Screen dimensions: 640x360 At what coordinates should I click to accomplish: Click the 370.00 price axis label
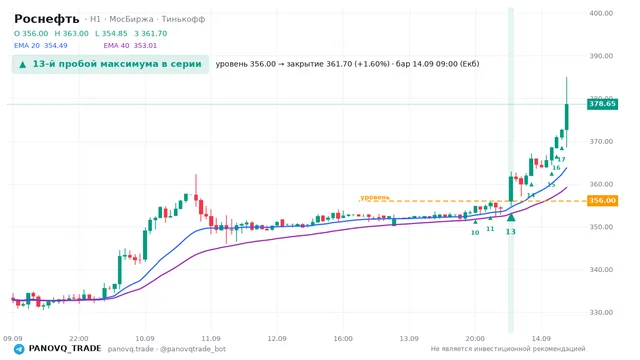pos(601,142)
